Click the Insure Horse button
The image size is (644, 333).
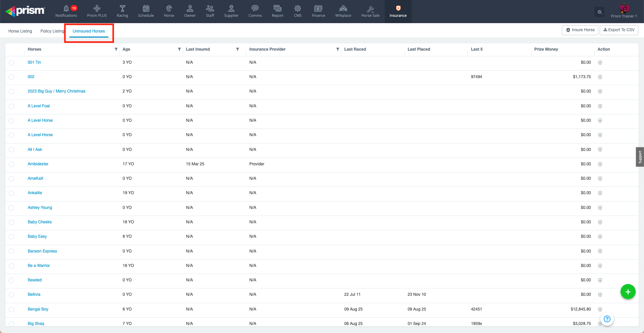(x=580, y=30)
